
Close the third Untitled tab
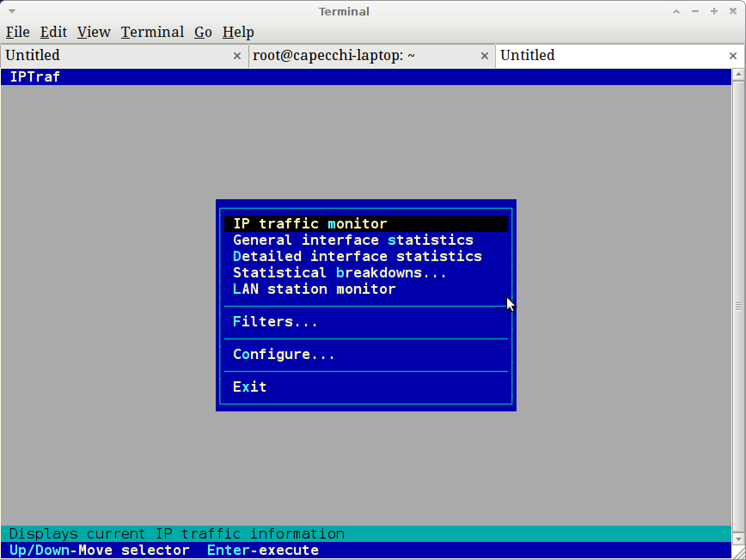732,56
